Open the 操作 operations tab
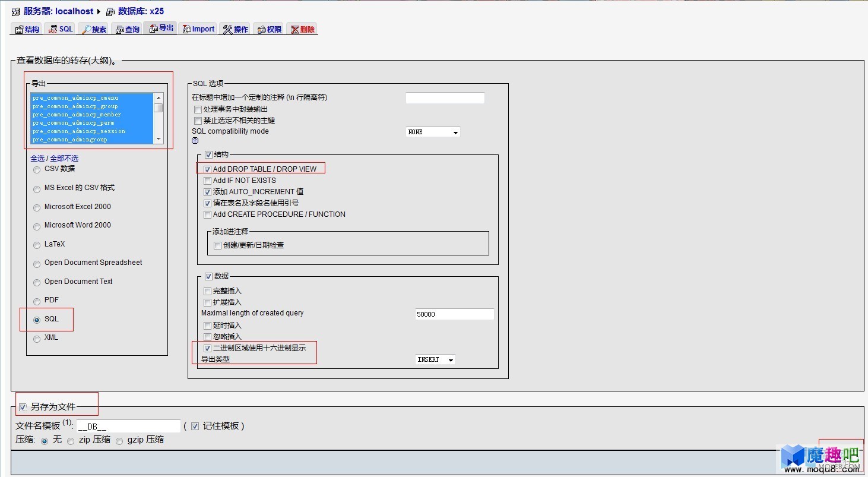868x477 pixels. [236, 29]
